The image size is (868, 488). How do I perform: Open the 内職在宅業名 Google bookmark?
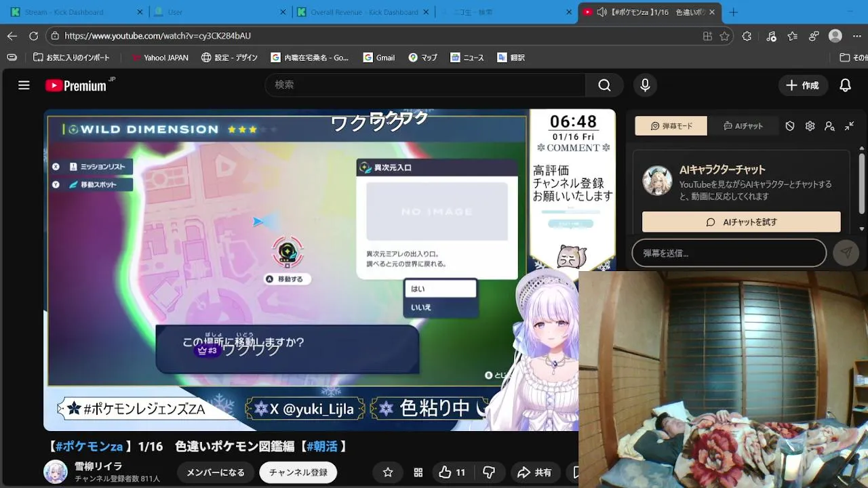pos(310,58)
